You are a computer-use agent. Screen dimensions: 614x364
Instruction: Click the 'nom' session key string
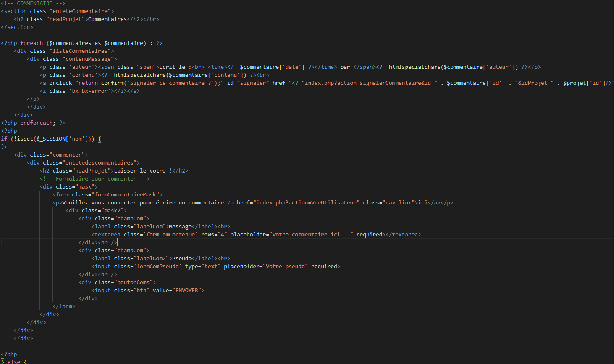click(77, 139)
